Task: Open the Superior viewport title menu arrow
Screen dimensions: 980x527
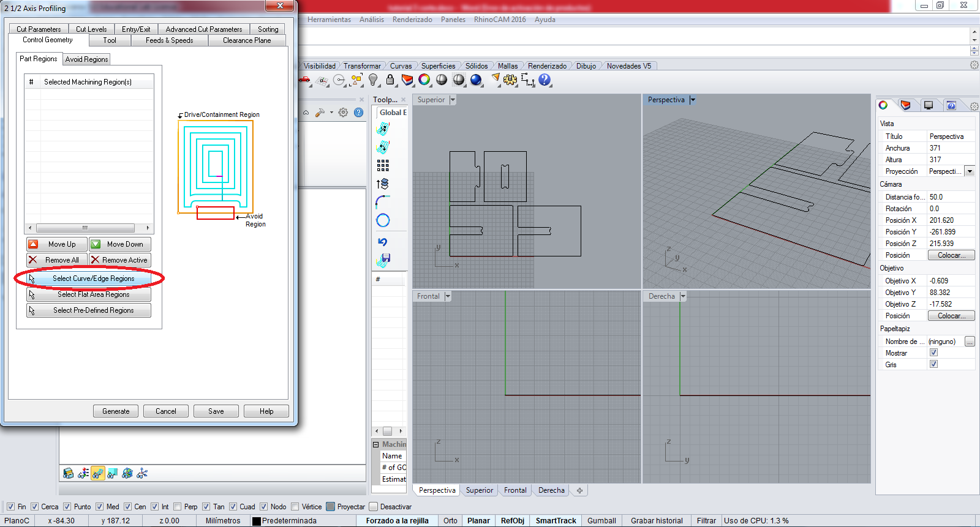Action: [x=453, y=100]
